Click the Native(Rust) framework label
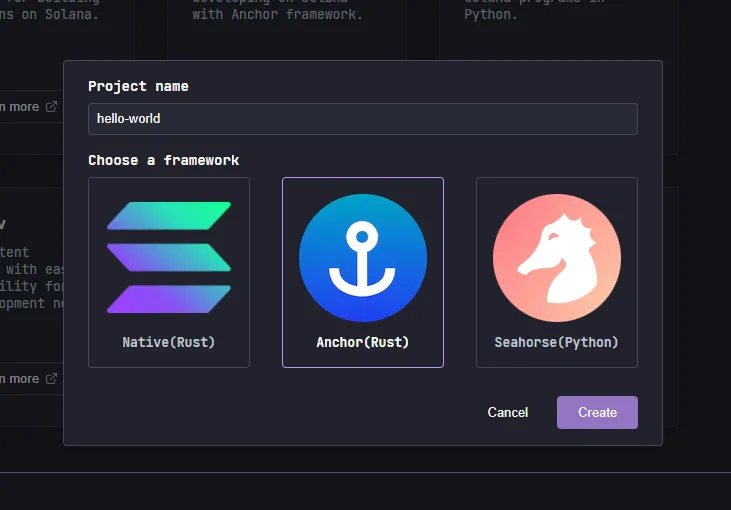 [169, 342]
